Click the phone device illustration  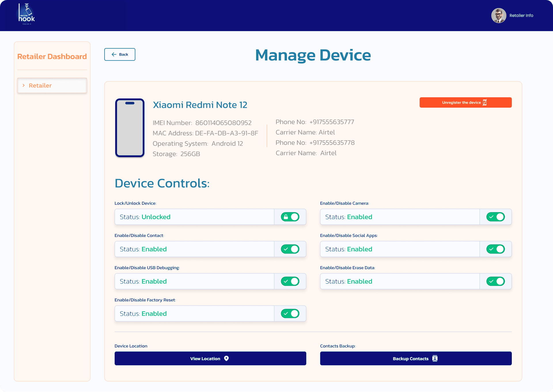point(130,128)
